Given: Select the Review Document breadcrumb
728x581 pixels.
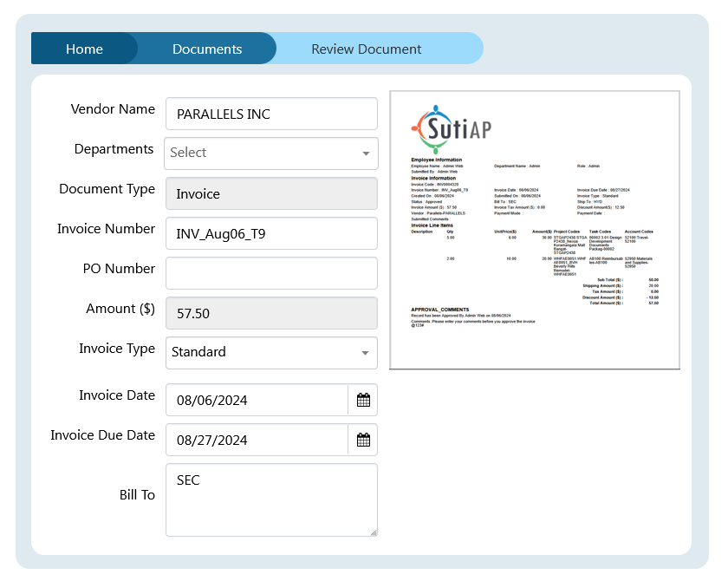Looking at the screenshot, I should tap(367, 49).
